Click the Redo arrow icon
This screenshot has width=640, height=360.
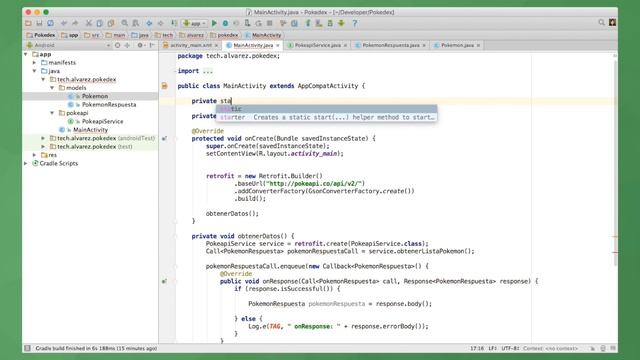[x=75, y=23]
